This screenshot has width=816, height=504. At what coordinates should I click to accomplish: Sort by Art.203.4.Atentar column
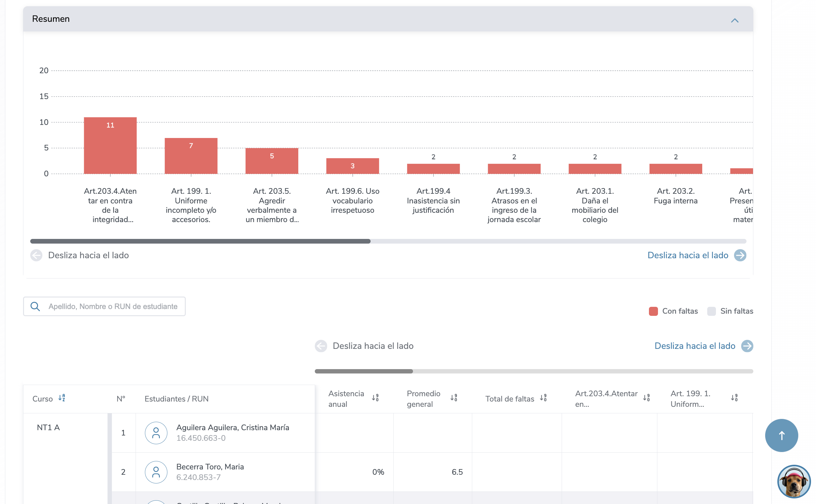[646, 398]
